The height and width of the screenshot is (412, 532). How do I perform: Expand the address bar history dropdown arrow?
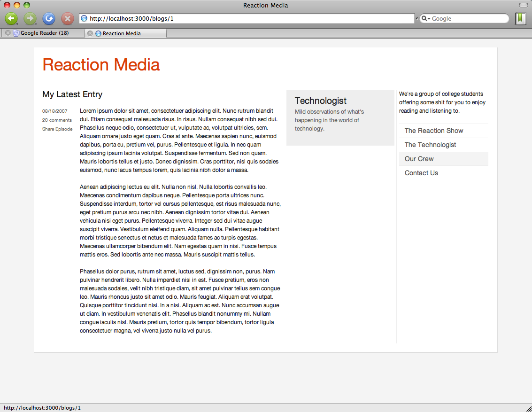[x=417, y=18]
